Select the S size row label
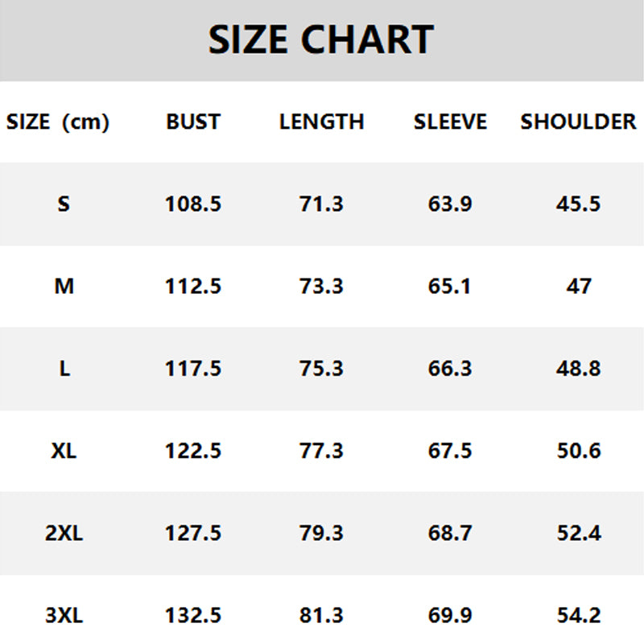The image size is (644, 644). 64,204
